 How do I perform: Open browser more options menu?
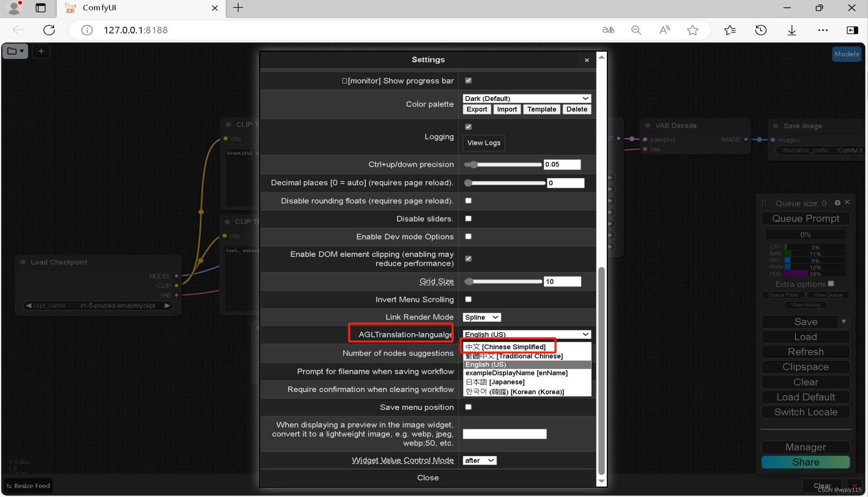pyautogui.click(x=822, y=30)
